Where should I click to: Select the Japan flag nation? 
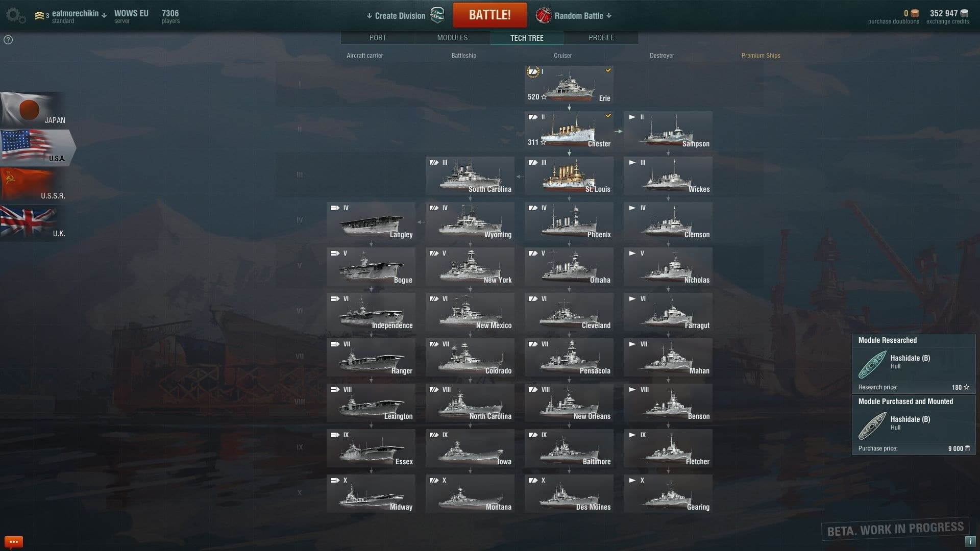point(33,110)
